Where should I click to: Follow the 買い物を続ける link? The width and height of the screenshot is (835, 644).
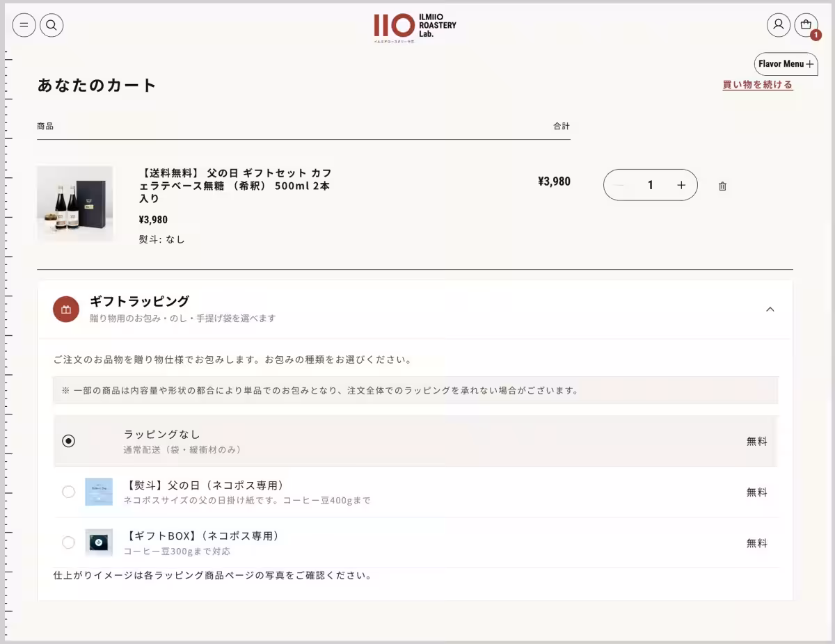click(758, 85)
